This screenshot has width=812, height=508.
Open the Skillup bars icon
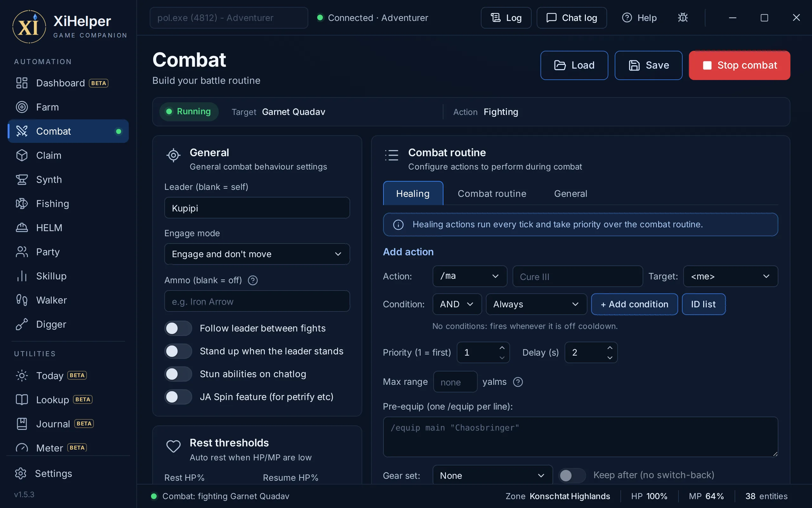click(22, 276)
